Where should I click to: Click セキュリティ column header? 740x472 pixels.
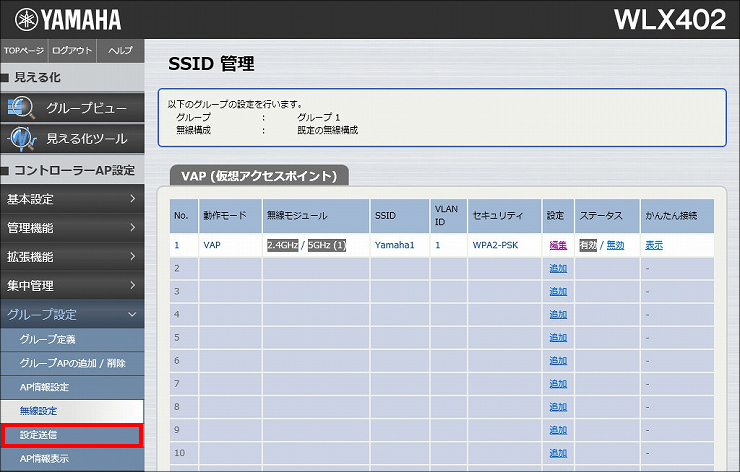(x=504, y=216)
